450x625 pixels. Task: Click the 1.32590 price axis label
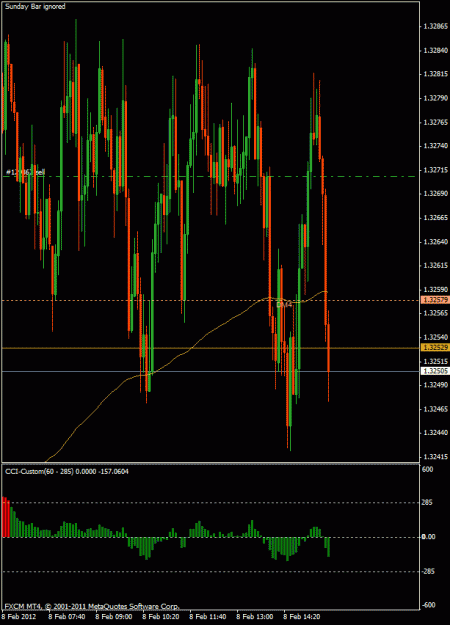tap(436, 289)
